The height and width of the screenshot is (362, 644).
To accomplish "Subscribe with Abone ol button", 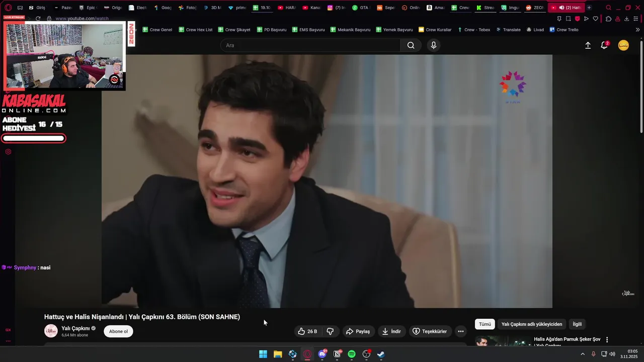I will pos(118,331).
